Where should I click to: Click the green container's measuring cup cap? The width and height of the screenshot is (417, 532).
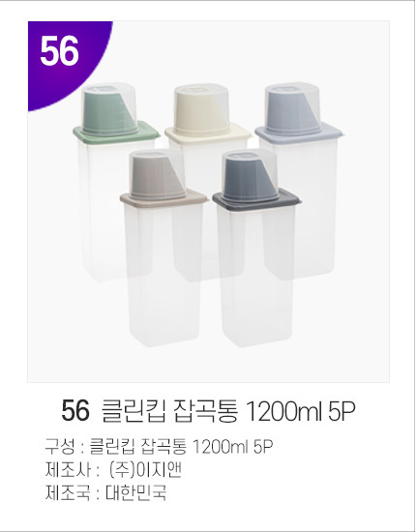pyautogui.click(x=109, y=108)
